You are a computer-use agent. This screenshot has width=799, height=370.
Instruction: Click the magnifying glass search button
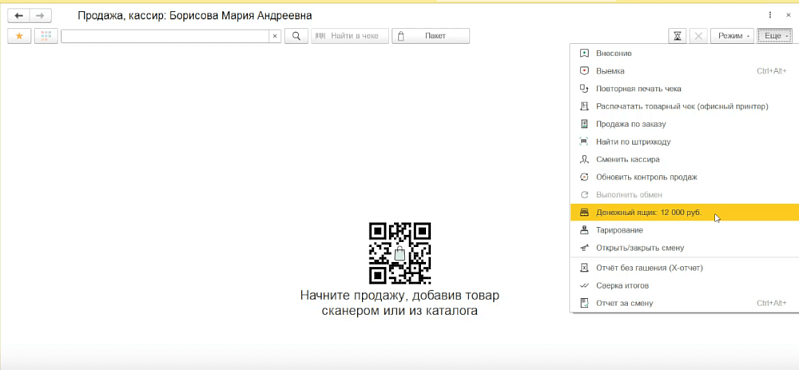click(x=296, y=36)
